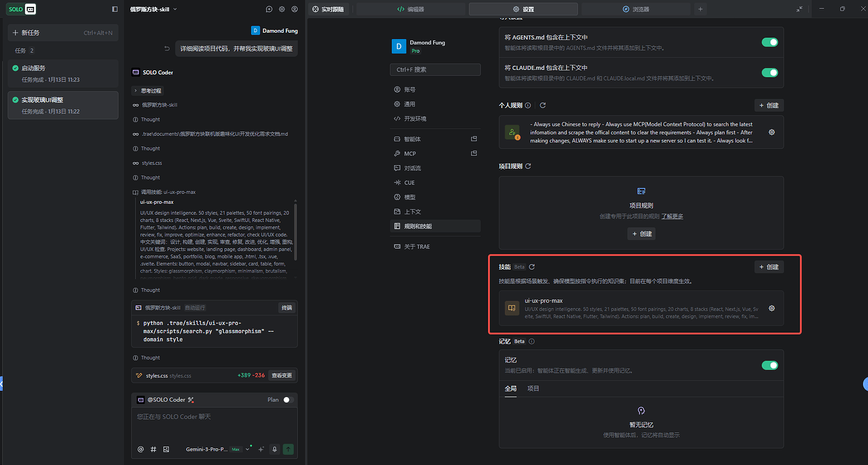The width and height of the screenshot is (868, 465).
Task: Open gear settings for the personal rule card
Action: pyautogui.click(x=772, y=133)
